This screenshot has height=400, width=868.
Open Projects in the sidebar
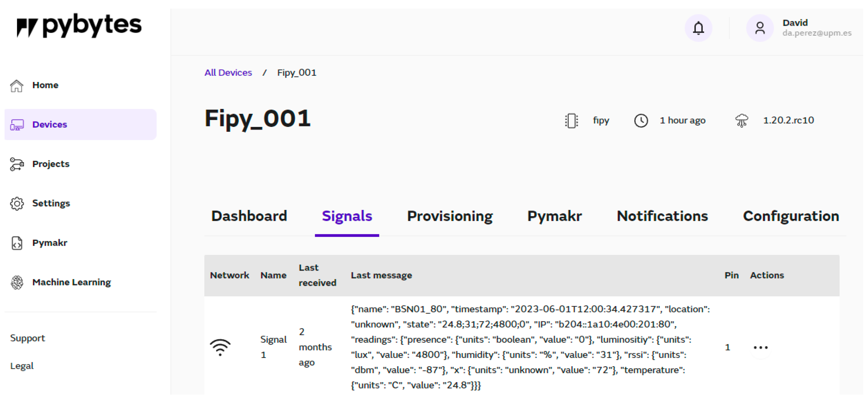click(80, 164)
